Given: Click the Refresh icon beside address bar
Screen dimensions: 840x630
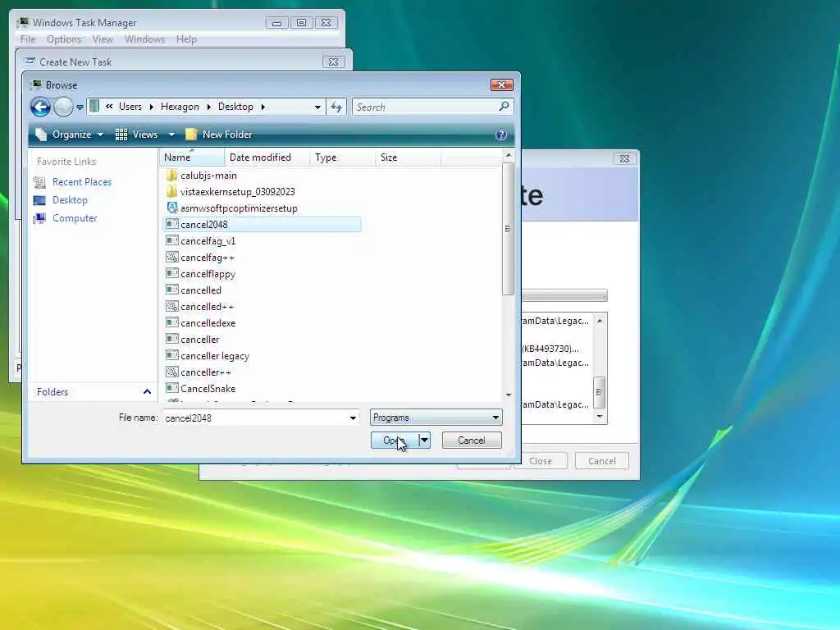Looking at the screenshot, I should click(x=336, y=107).
